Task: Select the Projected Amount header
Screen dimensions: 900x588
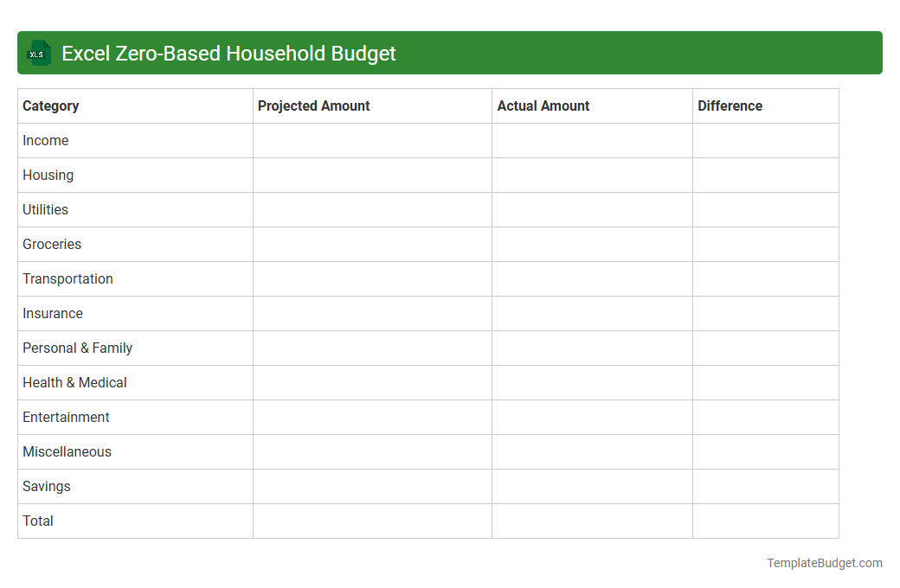Action: [x=313, y=105]
